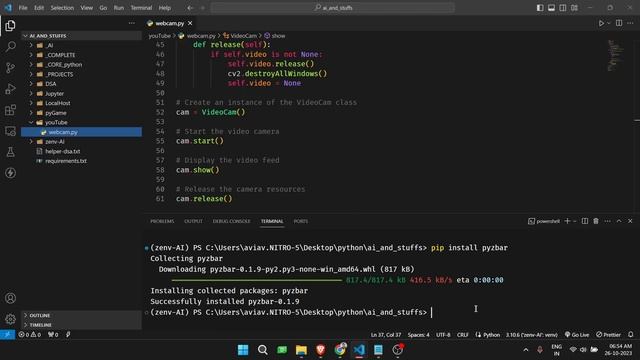
Task: Open requirements.txt file
Action: click(x=66, y=161)
